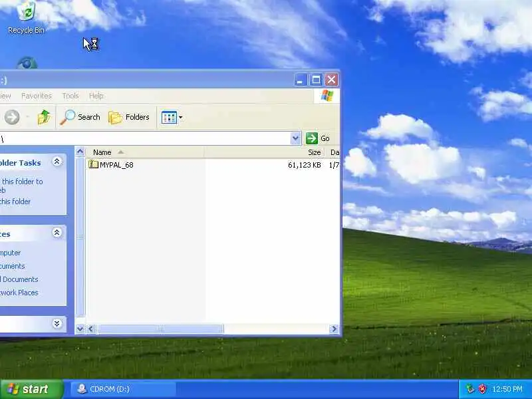Click the CDROM (D:) taskbar button
Screen dimensions: 532x399
(123, 389)
